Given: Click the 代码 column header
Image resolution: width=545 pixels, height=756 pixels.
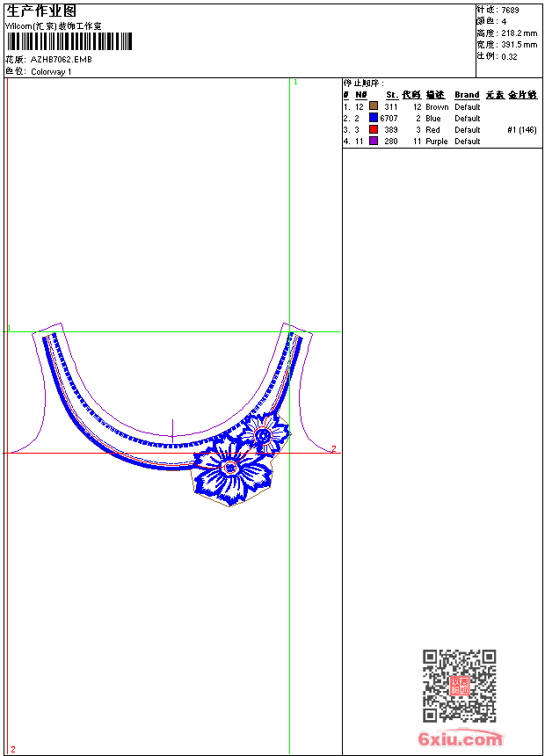Looking at the screenshot, I should 411,95.
